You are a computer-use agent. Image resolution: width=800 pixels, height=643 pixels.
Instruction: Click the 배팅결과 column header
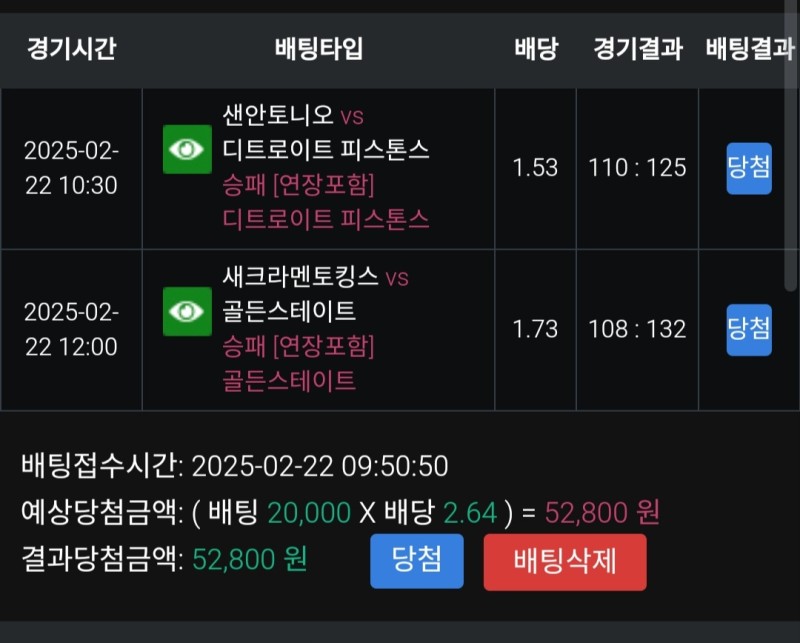[749, 49]
